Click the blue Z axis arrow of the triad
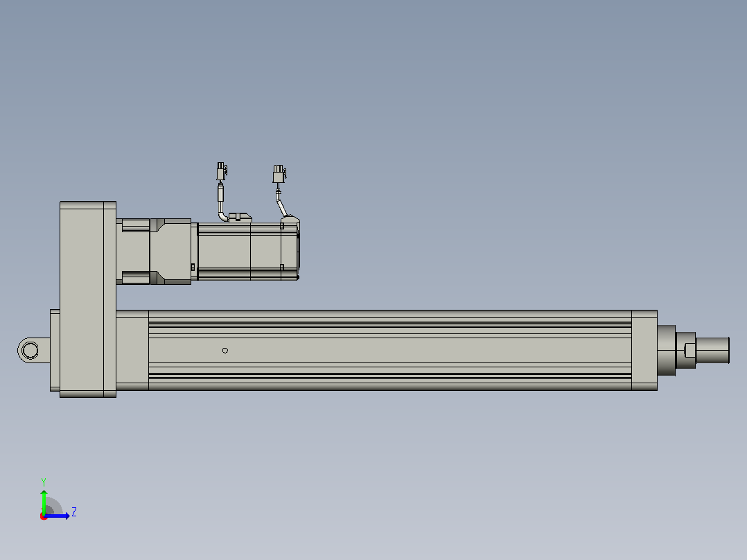747x560 pixels. click(x=57, y=516)
